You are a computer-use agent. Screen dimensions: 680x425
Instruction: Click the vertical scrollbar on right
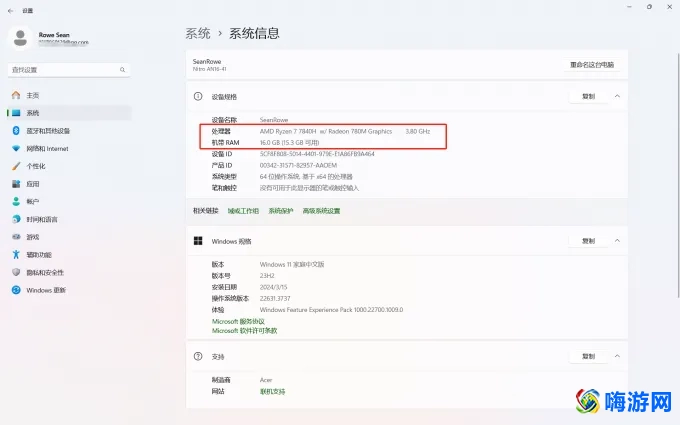coord(678,175)
